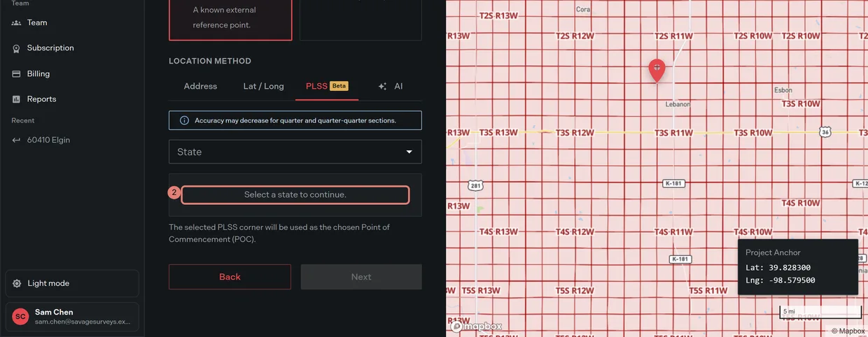Click the accuracy notice info icon
Image resolution: width=868 pixels, height=337 pixels.
184,120
